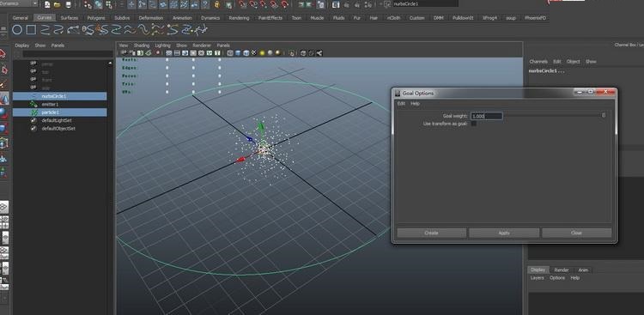Click the Outliner search field

click(x=67, y=54)
